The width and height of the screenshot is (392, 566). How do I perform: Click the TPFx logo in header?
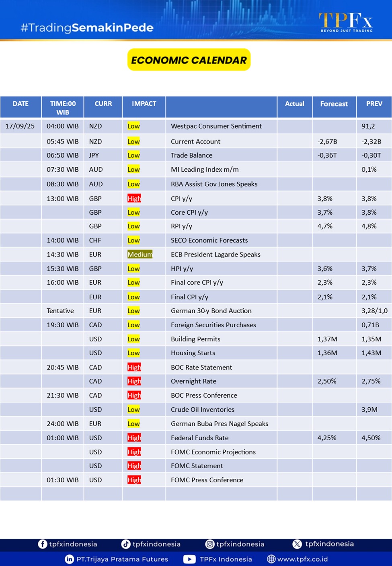(346, 22)
